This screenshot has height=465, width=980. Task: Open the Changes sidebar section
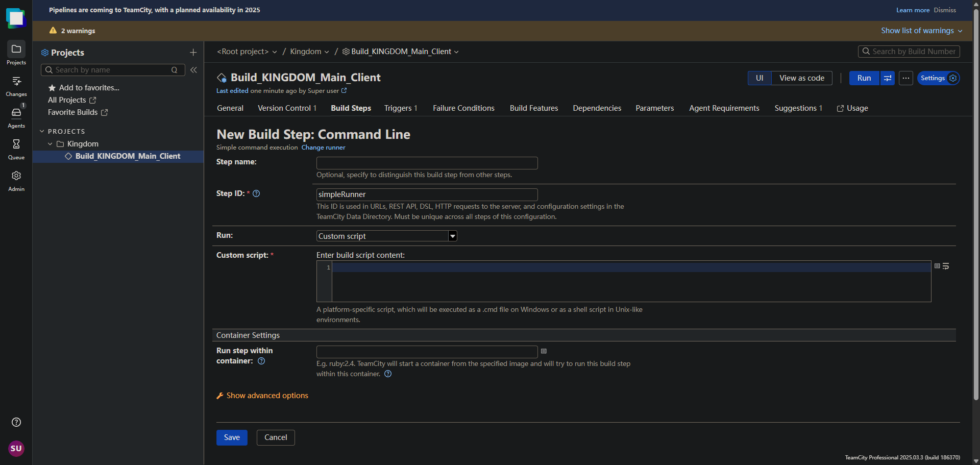(x=16, y=86)
